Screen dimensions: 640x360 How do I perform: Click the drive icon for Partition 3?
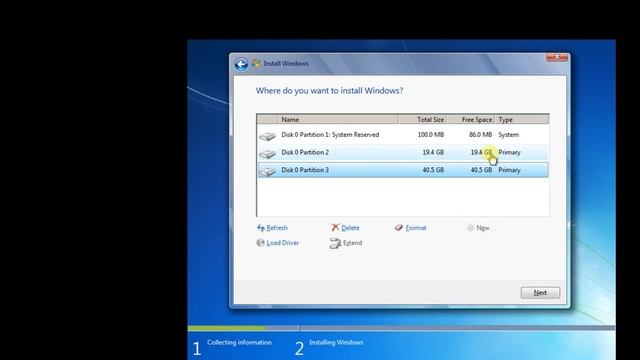coord(268,171)
